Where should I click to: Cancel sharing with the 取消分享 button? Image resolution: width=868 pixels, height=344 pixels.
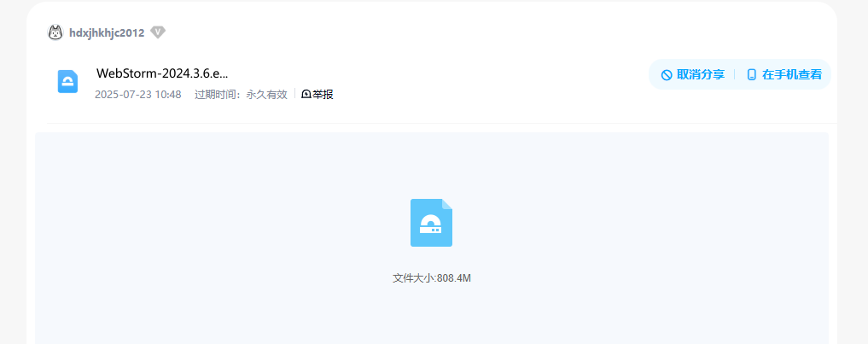point(692,75)
